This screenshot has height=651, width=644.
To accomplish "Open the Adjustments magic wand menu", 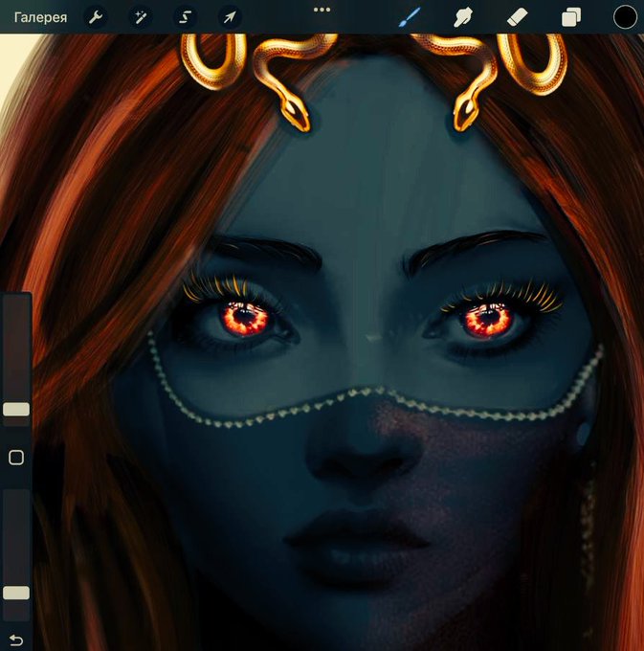I will (141, 17).
